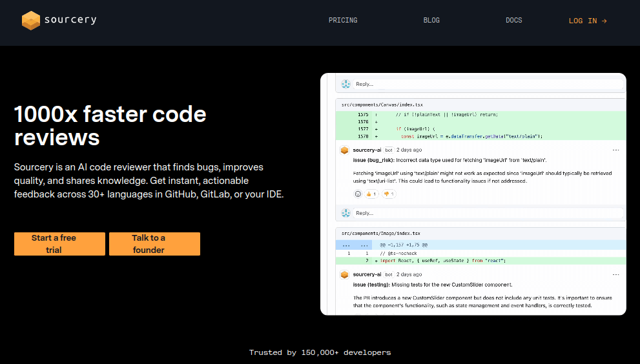This screenshot has height=364, width=640.
Task: Expand hidden lines in Image/index.tsx diff
Action: pos(347,245)
